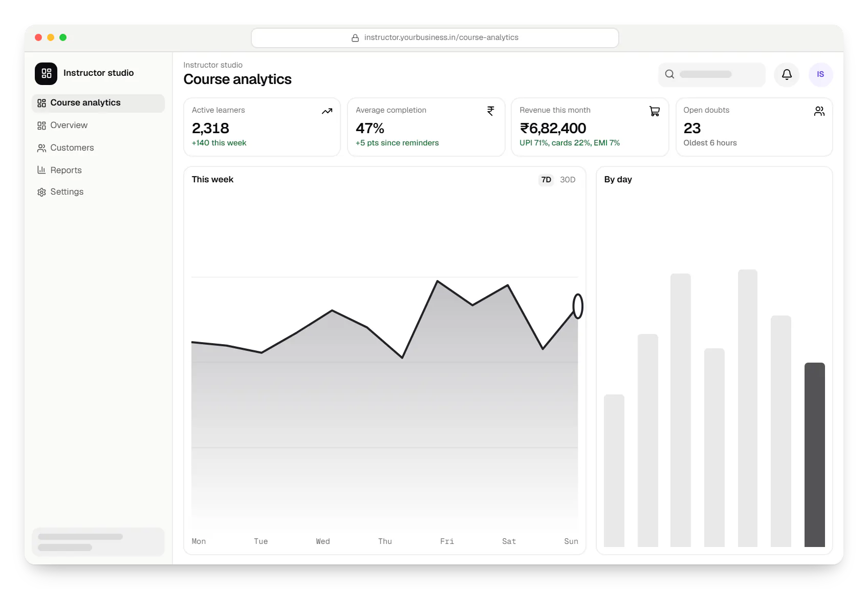The image size is (868, 589).
Task: Click the search magnifier icon
Action: pyautogui.click(x=669, y=74)
